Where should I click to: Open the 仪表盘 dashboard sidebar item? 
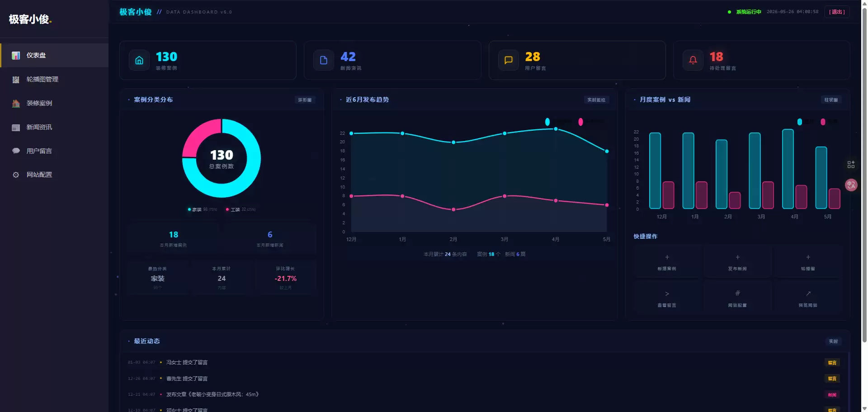[x=54, y=55]
